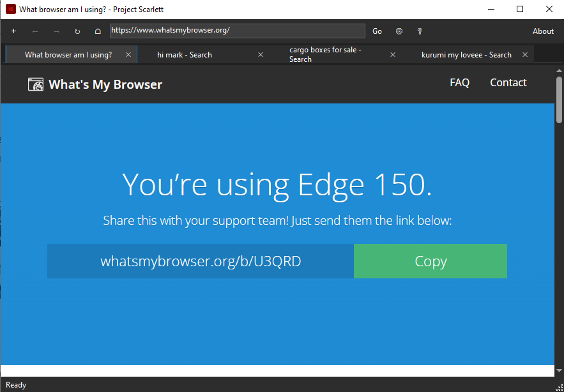This screenshot has width=564, height=392.
Task: Click the scrollbar up arrow
Action: pos(559,71)
